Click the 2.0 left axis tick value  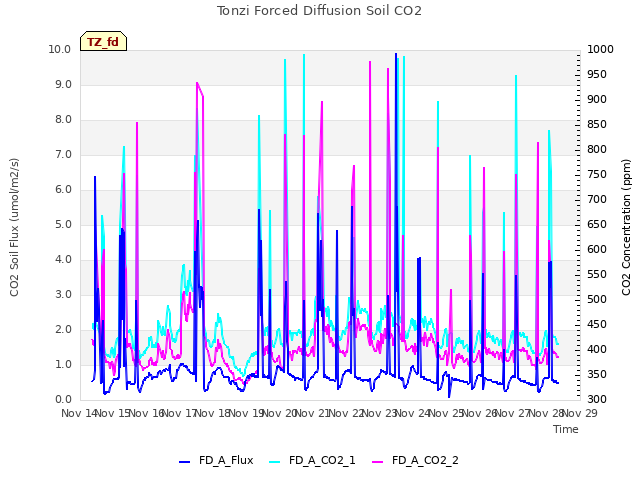point(63,329)
